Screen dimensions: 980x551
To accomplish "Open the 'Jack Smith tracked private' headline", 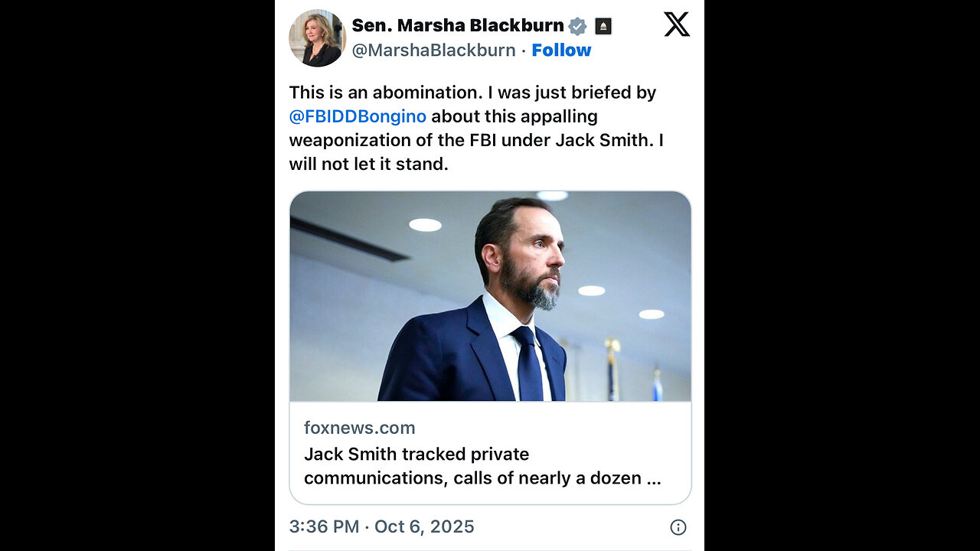I will pyautogui.click(x=416, y=454).
